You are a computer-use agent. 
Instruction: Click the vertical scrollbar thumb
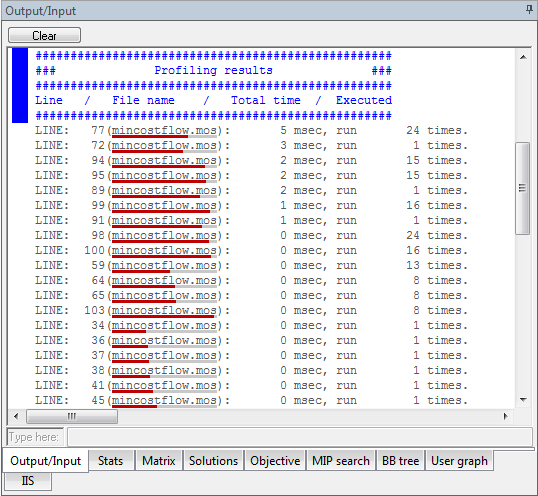tap(522, 188)
